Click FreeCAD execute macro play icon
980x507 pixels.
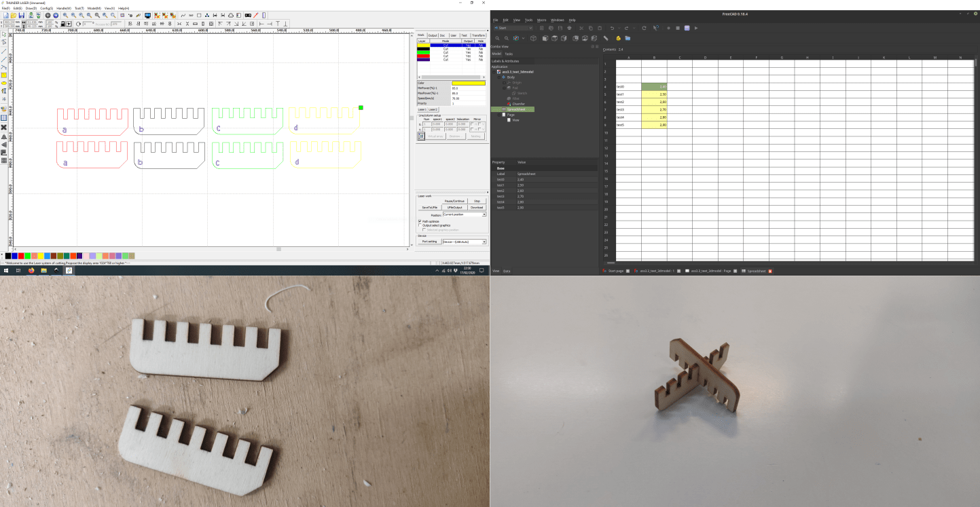click(x=696, y=28)
